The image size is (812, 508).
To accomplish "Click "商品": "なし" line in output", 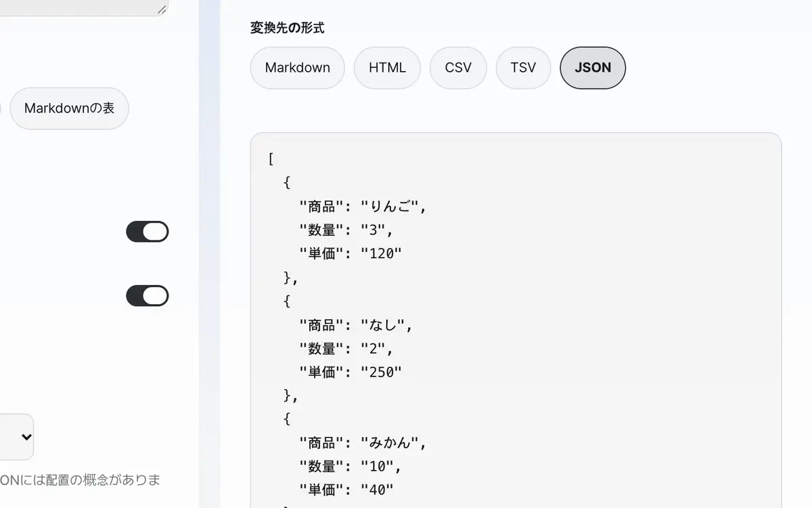I will pyautogui.click(x=356, y=325).
